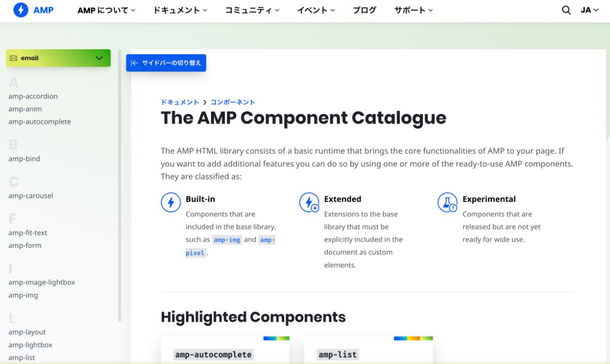The width and height of the screenshot is (610, 364).
Task: Open the コミュニティ menu item
Action: (x=252, y=10)
